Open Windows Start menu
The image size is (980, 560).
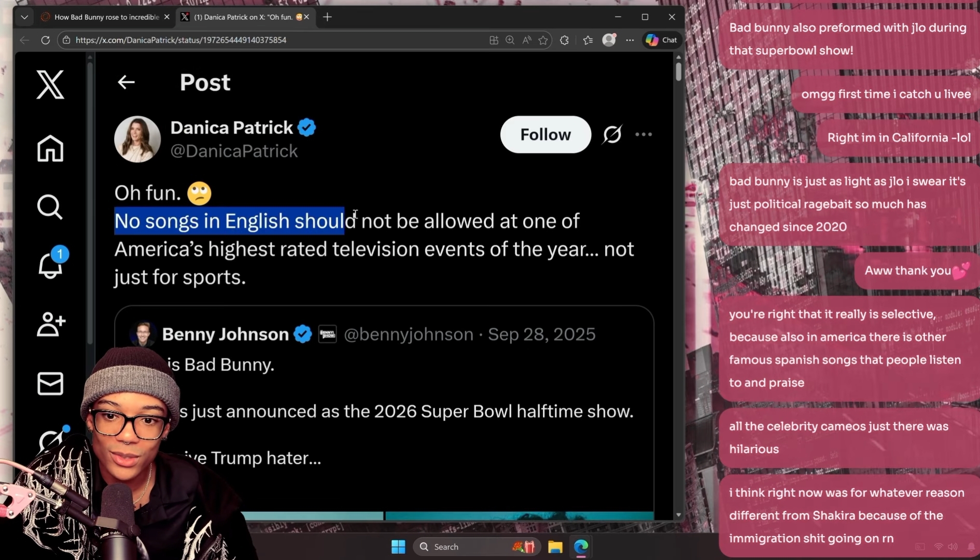[x=398, y=547]
